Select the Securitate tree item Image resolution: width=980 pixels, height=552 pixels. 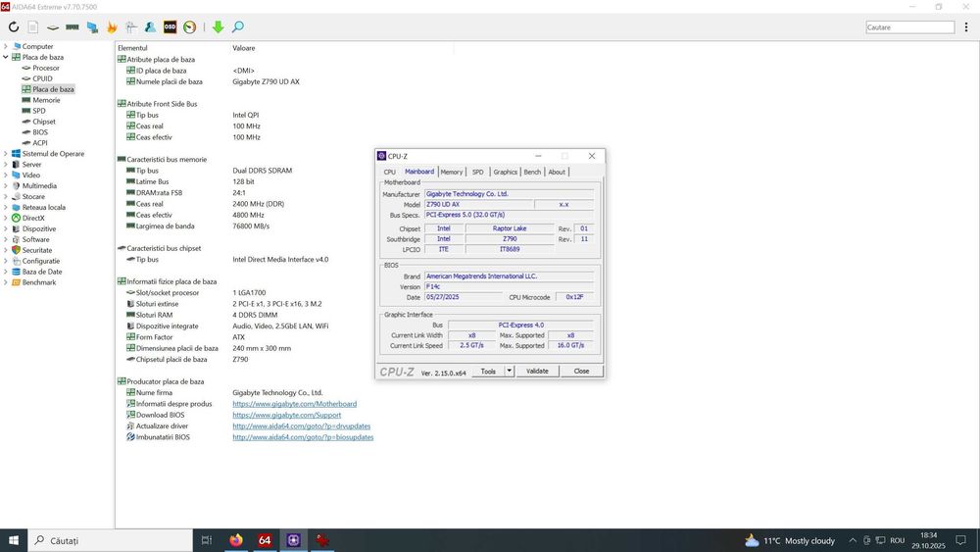(x=37, y=250)
